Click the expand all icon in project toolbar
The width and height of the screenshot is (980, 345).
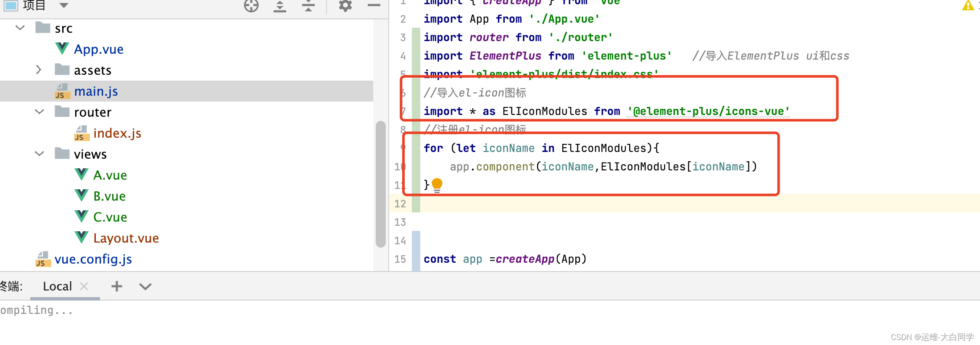[280, 6]
